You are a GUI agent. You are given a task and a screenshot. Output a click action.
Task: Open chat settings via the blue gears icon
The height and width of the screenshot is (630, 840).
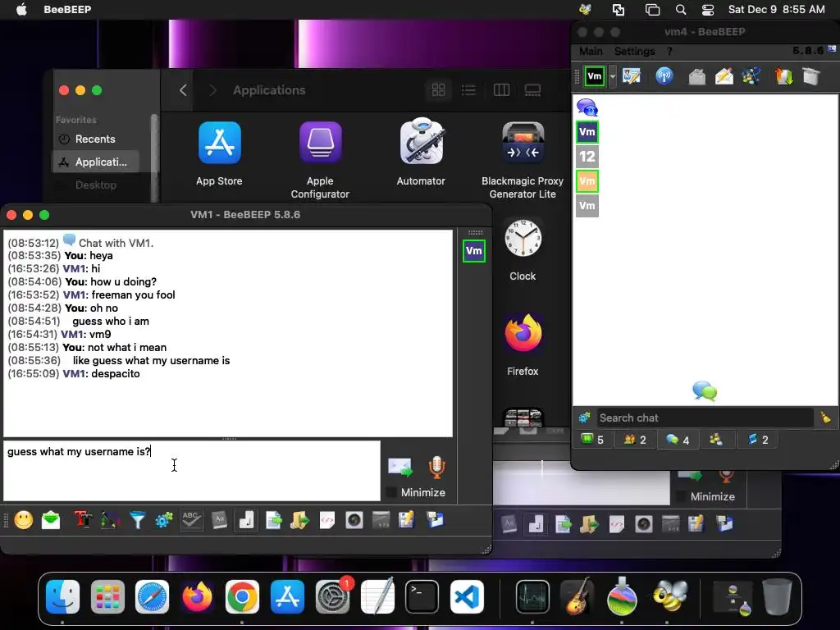click(x=164, y=520)
